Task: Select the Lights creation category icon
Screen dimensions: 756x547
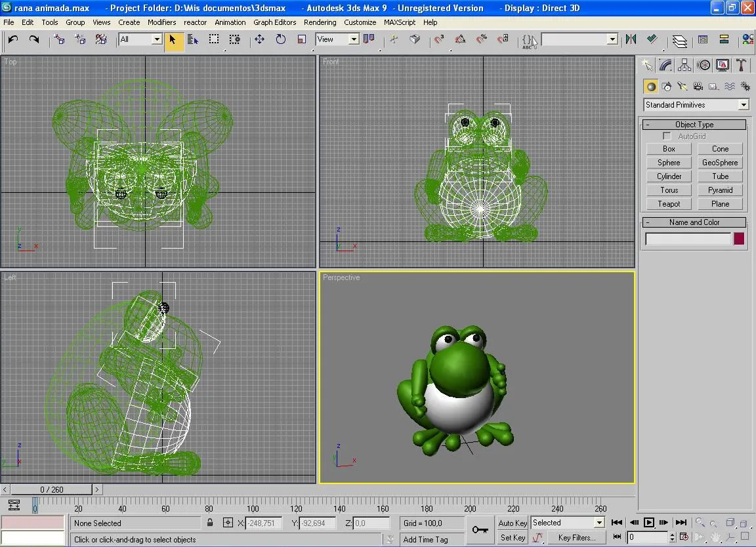Action: (x=682, y=85)
